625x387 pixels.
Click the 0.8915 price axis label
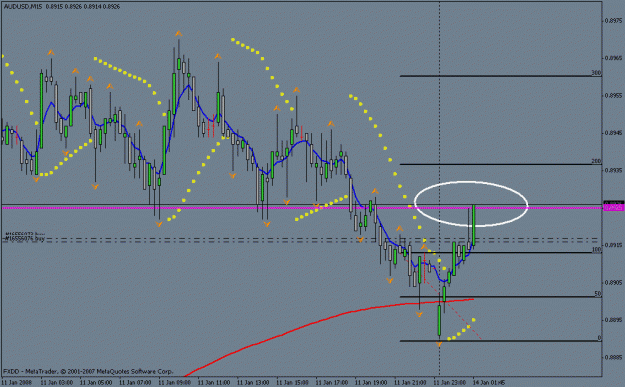tap(613, 245)
